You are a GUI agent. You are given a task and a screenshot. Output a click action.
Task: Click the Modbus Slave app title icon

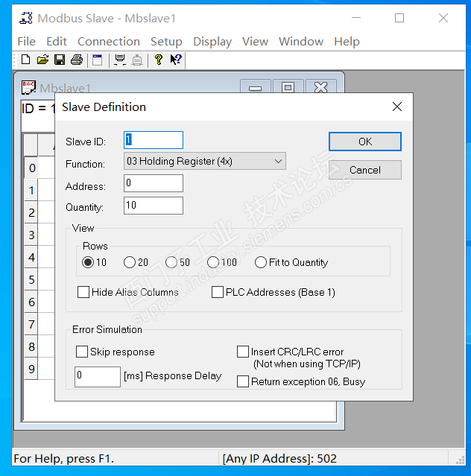coord(26,18)
